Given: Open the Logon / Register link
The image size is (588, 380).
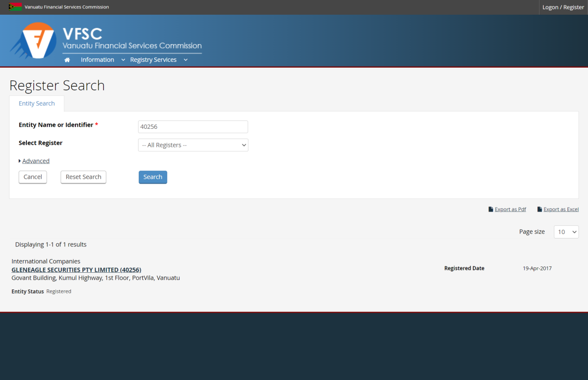Looking at the screenshot, I should point(563,7).
